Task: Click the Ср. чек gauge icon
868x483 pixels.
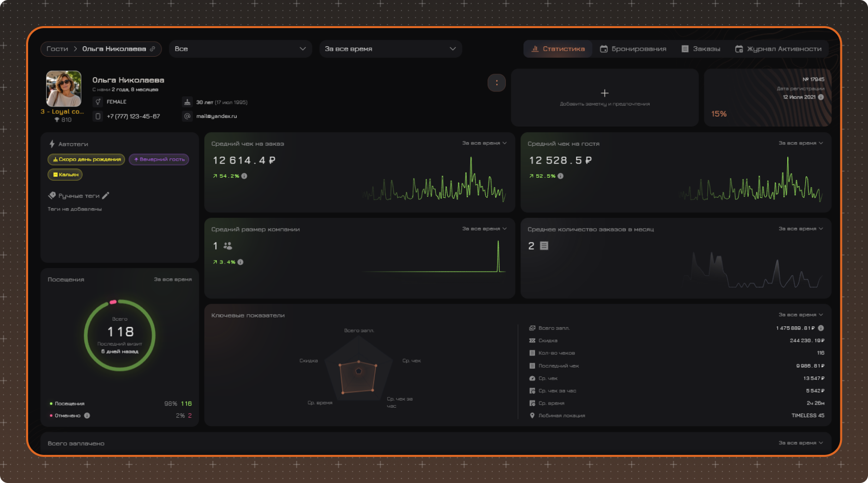Action: point(532,378)
